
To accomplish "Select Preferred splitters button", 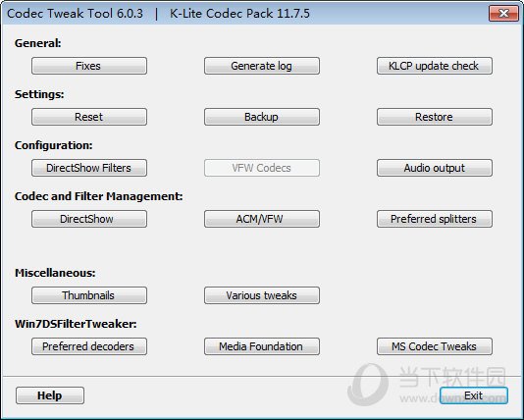I will point(435,219).
